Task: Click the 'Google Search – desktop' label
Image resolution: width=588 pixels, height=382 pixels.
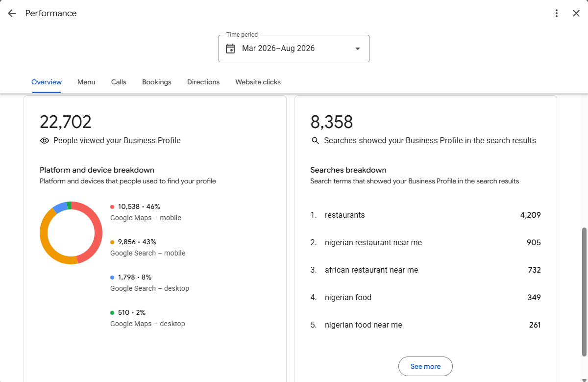Action: tap(149, 289)
